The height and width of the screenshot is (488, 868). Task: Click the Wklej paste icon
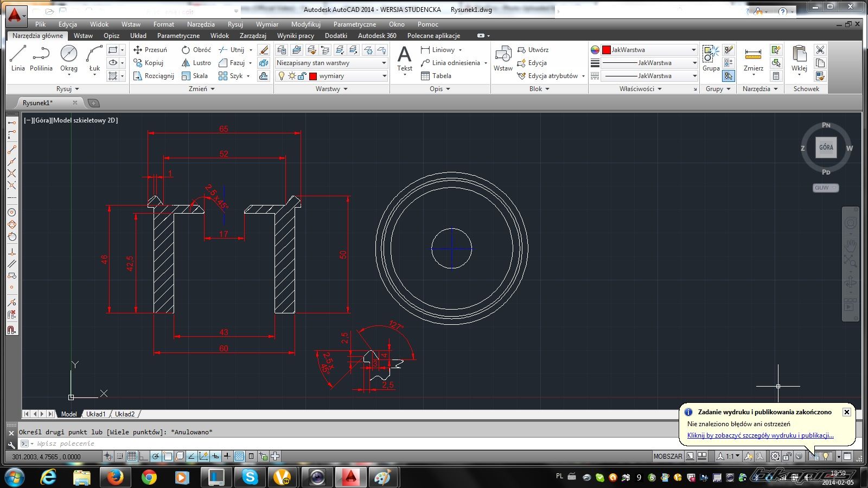tap(799, 54)
